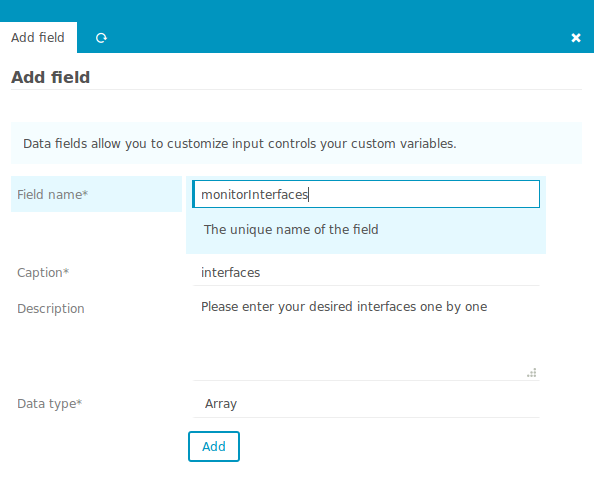The image size is (594, 501).
Task: Submit the form with the Add button
Action: tap(214, 446)
